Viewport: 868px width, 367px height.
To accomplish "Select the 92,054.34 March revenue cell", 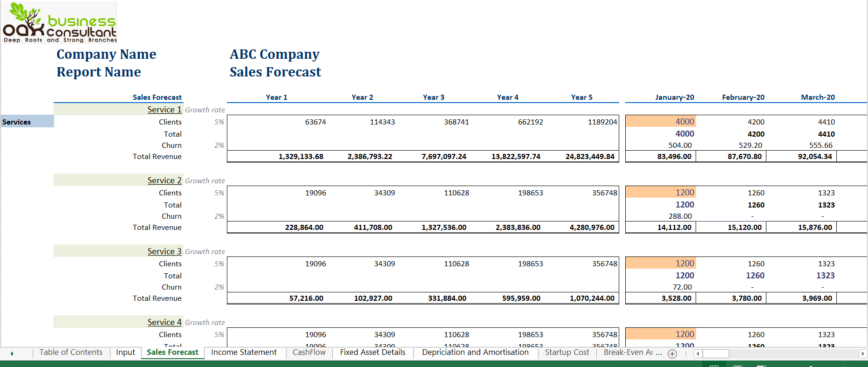I will click(815, 156).
